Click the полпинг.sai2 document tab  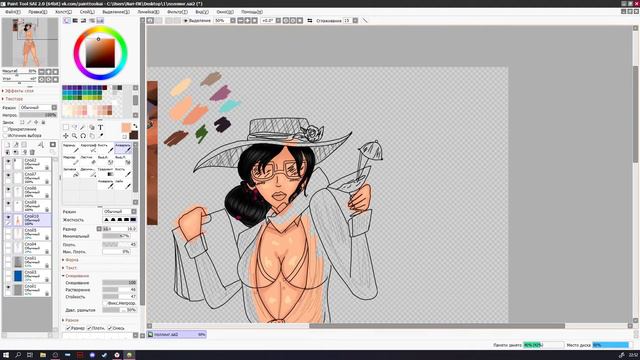tap(177, 334)
